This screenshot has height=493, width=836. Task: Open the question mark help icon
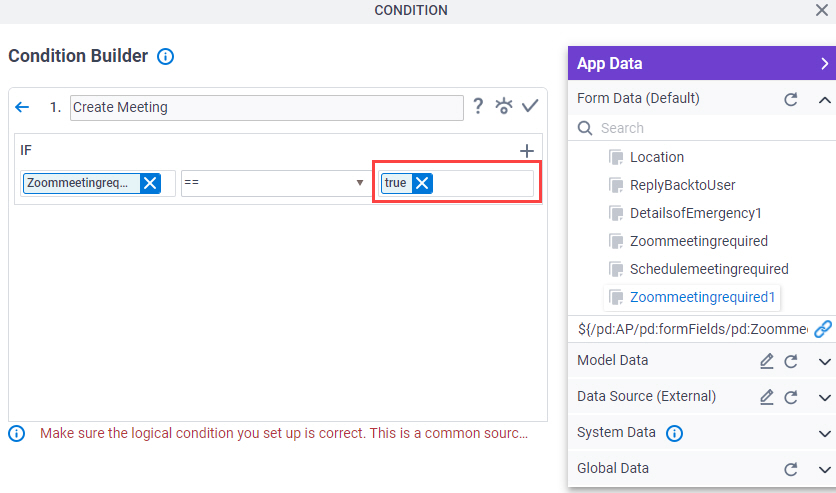click(x=478, y=106)
